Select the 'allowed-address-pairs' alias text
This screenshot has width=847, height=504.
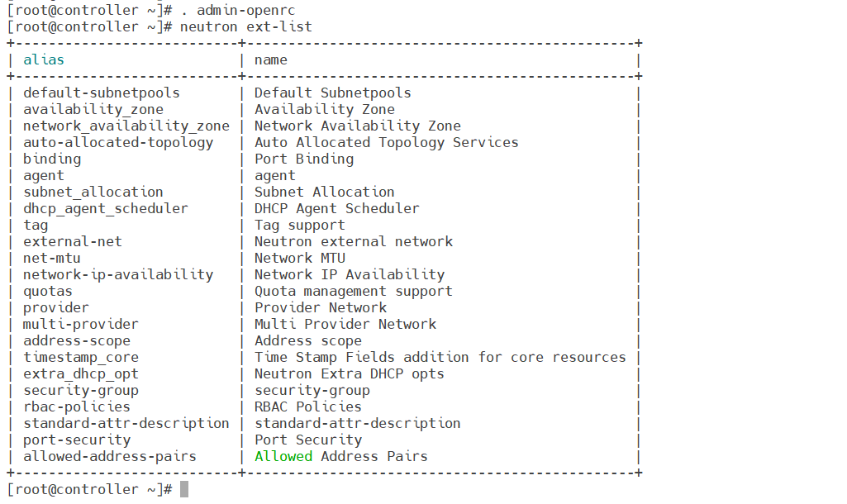point(110,456)
